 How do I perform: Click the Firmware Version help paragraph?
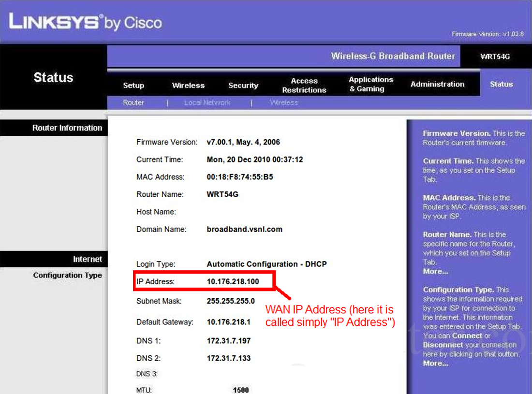point(473,138)
